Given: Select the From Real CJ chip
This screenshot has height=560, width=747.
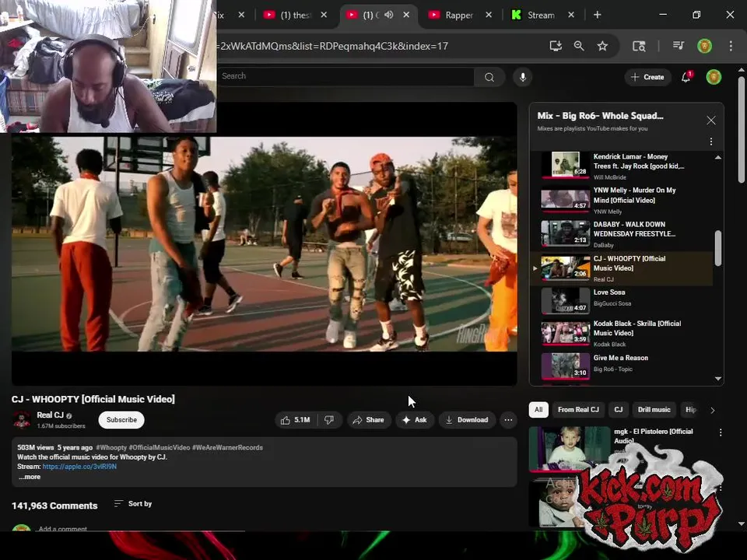Looking at the screenshot, I should pos(578,410).
